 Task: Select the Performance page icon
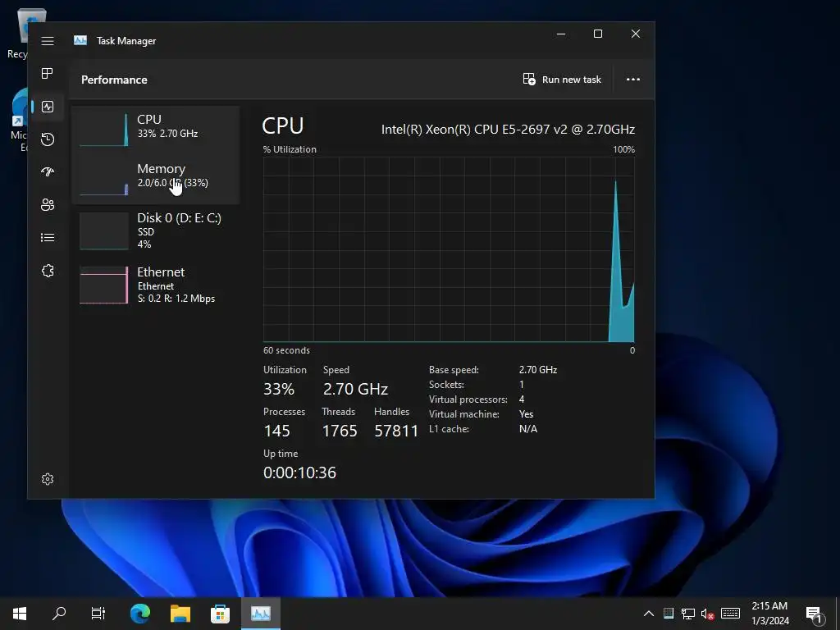48,107
